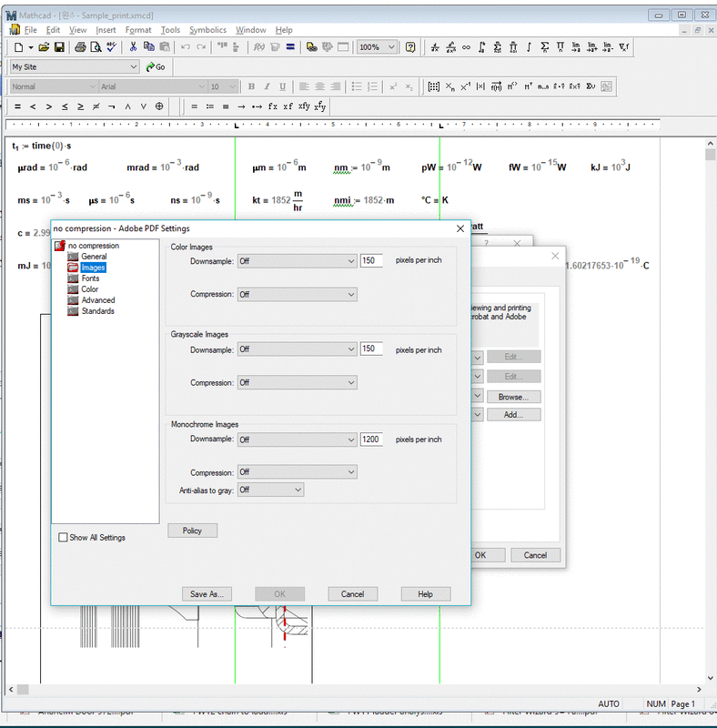
Task: Select Color in the settings tree
Action: [89, 288]
